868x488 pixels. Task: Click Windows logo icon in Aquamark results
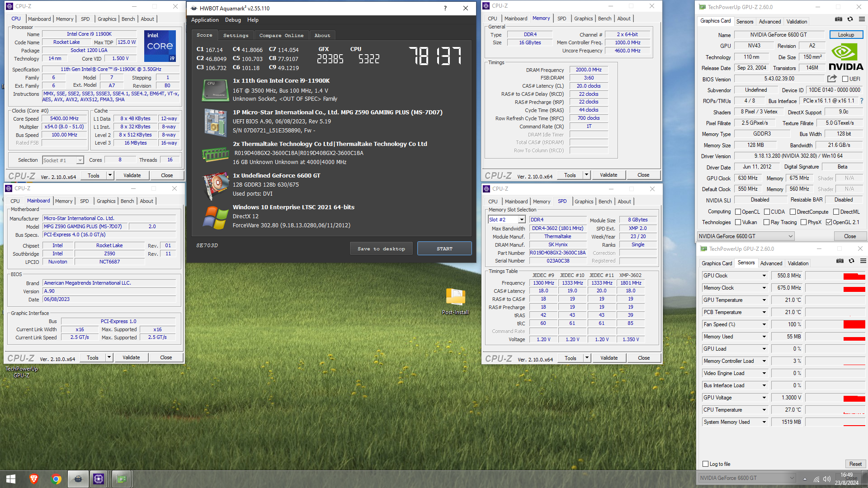pos(215,218)
